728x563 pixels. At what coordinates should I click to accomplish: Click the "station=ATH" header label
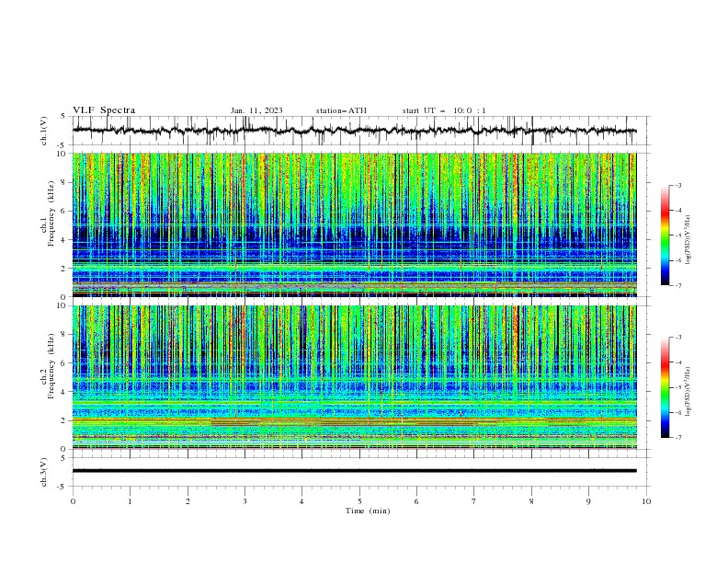click(x=341, y=110)
